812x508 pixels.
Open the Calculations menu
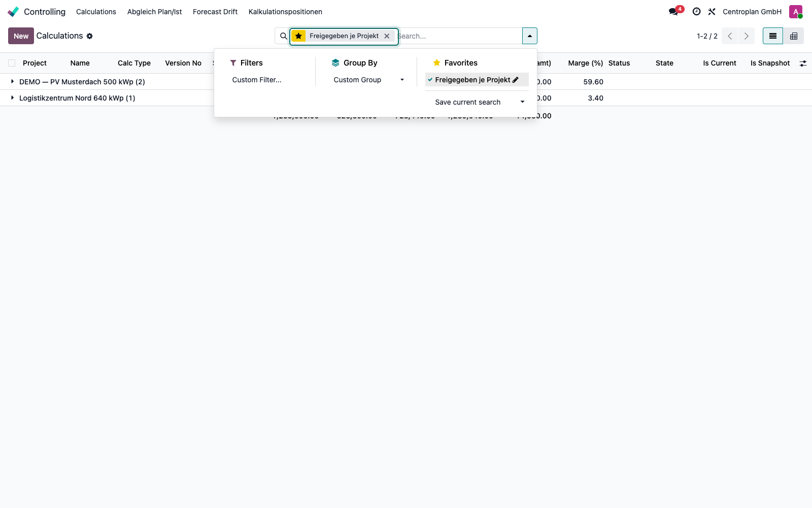(x=96, y=12)
